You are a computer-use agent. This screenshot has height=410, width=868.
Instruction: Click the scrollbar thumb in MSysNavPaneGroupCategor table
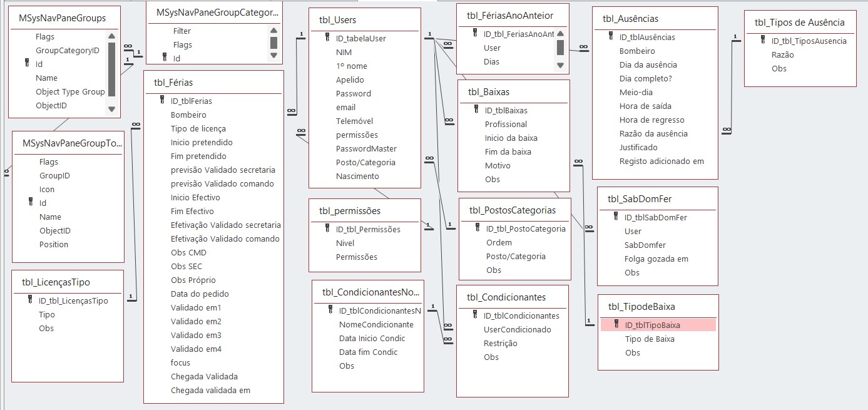point(273,42)
